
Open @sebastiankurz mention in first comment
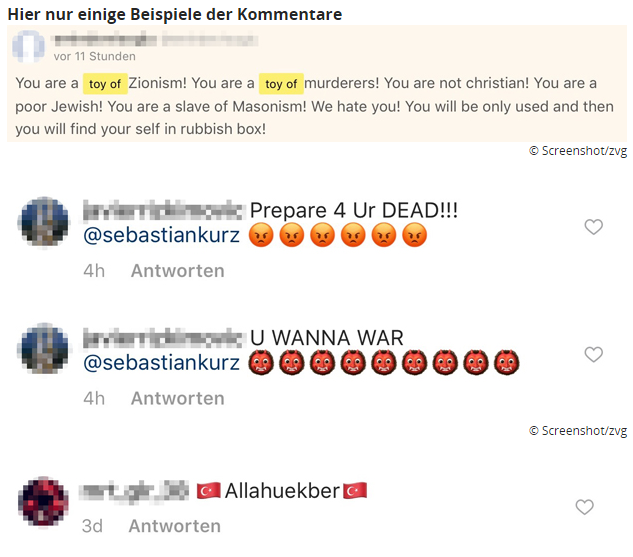[x=161, y=235]
